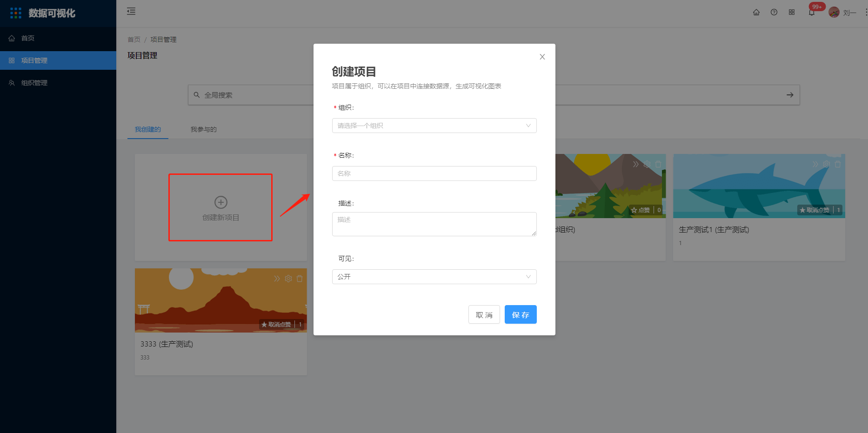
Task: Click 首页 breadcrumb link
Action: click(x=134, y=40)
